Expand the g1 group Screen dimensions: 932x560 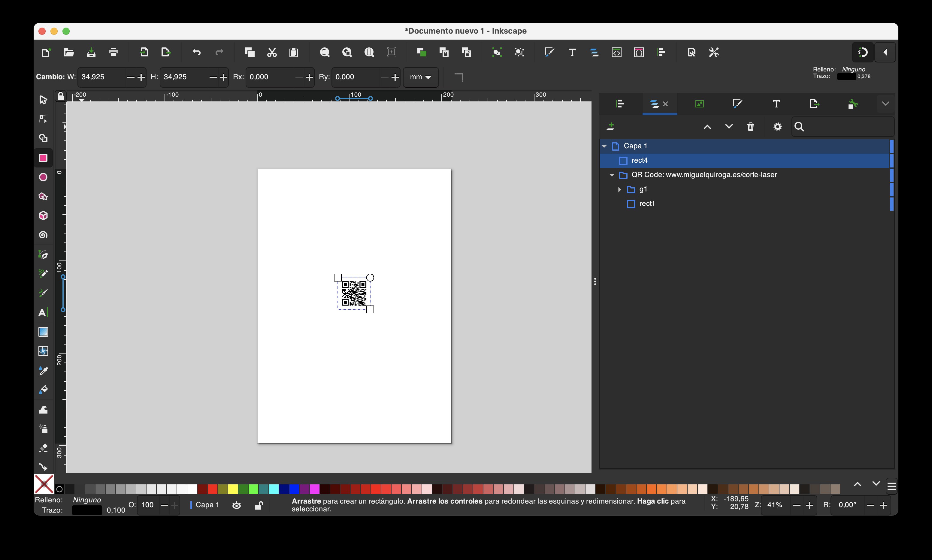(619, 189)
